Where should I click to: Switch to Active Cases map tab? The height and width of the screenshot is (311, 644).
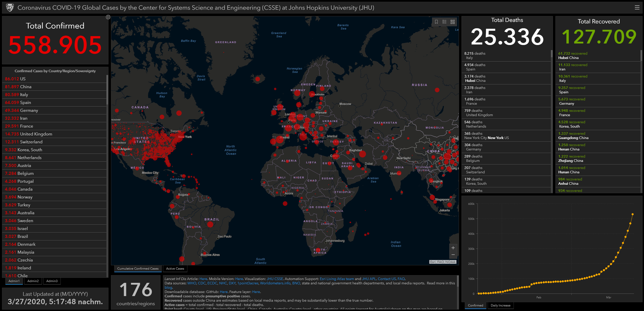click(175, 269)
